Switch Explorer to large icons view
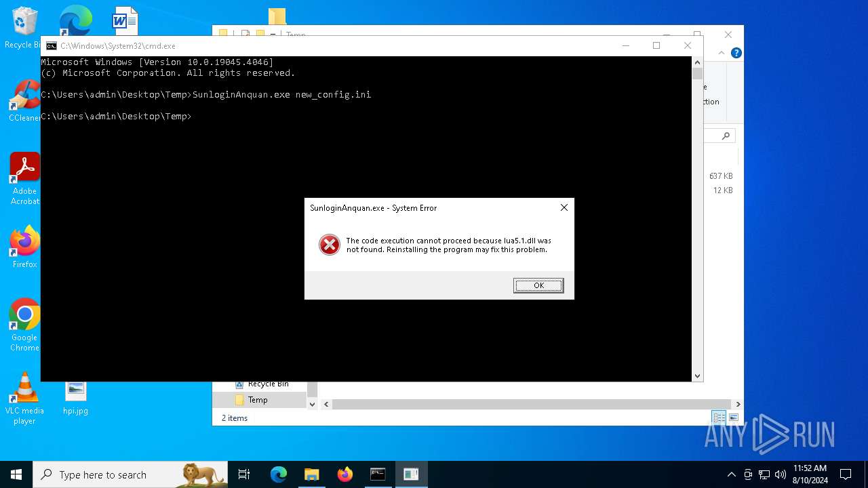The height and width of the screenshot is (488, 868). click(733, 418)
